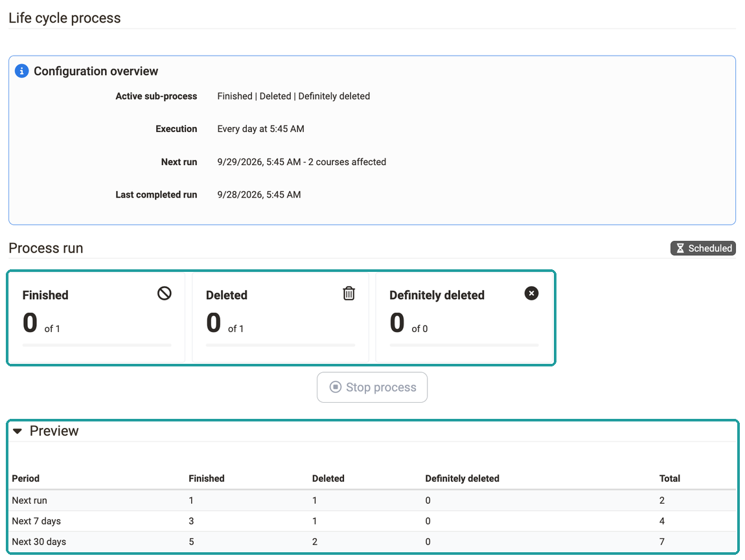The width and height of the screenshot is (745, 560).
Task: Click the Finished value 3 in Next 7 days row
Action: [191, 521]
